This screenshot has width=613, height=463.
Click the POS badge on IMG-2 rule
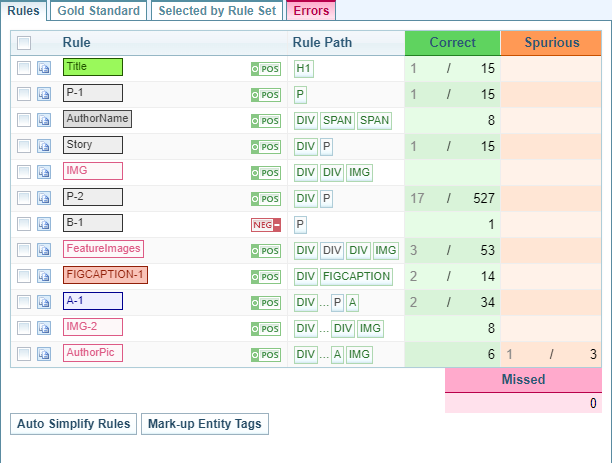click(265, 329)
